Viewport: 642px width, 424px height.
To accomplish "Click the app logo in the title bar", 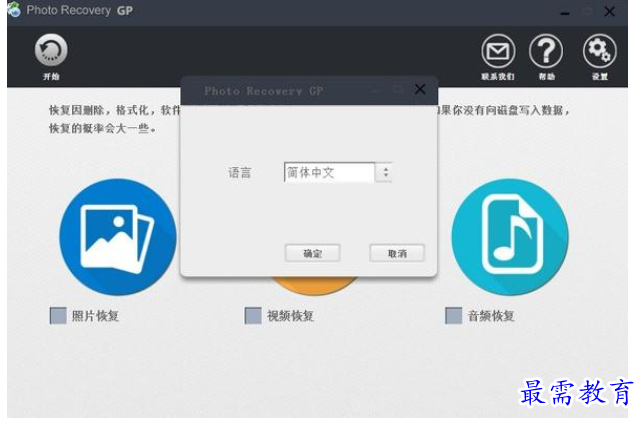I will [x=14, y=10].
